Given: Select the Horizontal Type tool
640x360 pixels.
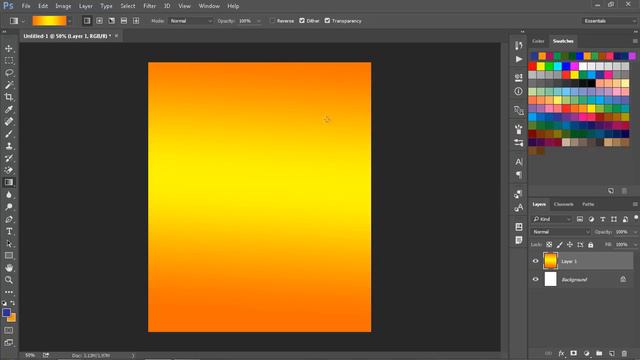Looking at the screenshot, I should coord(9,231).
